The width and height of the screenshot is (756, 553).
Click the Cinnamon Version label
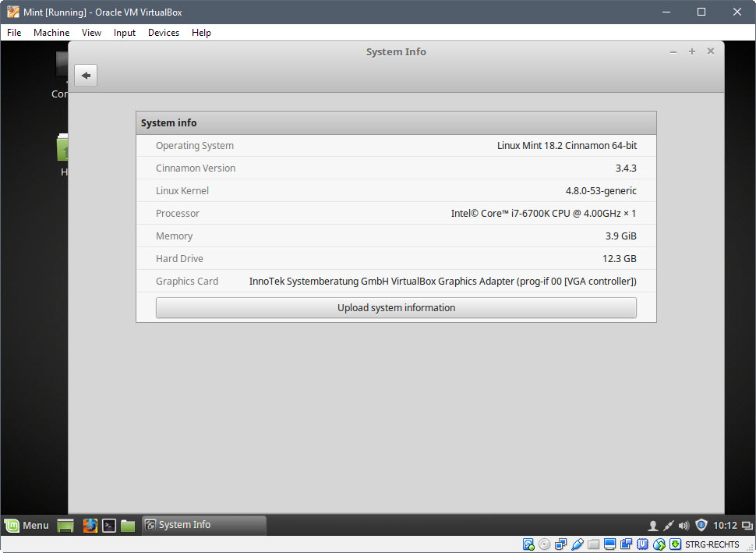[x=196, y=168]
